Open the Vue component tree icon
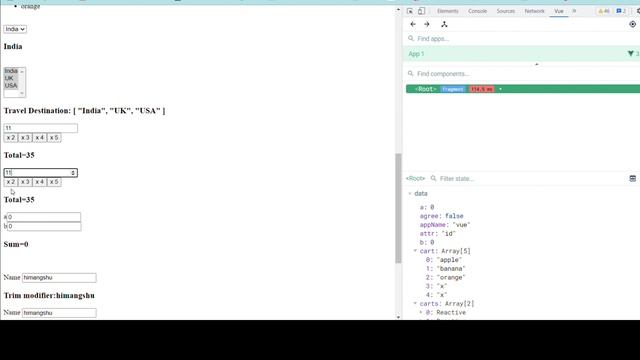640x360 pixels. click(444, 24)
